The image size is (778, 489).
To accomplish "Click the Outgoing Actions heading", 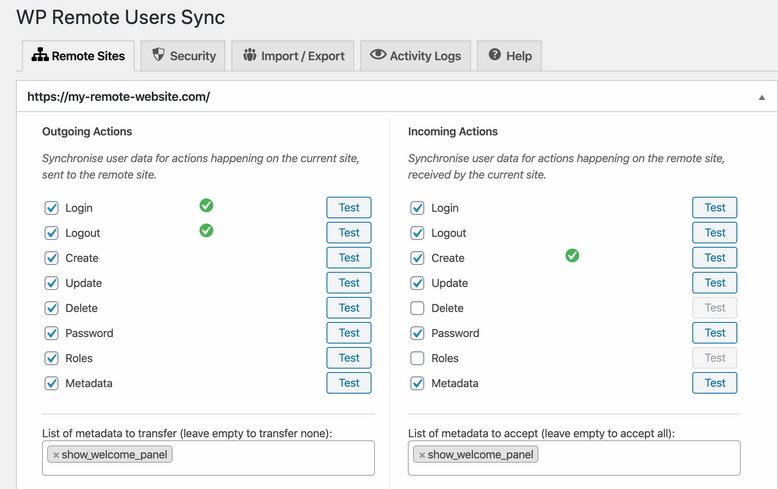I will tap(87, 131).
